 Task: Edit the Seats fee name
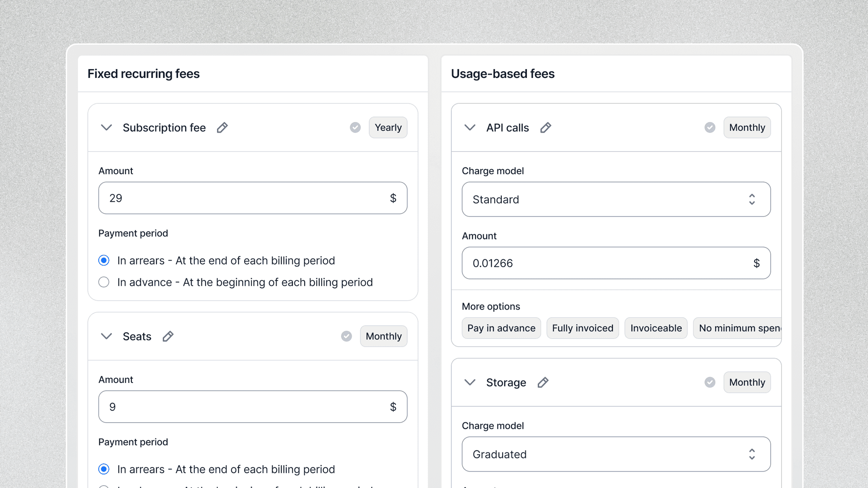click(x=168, y=336)
